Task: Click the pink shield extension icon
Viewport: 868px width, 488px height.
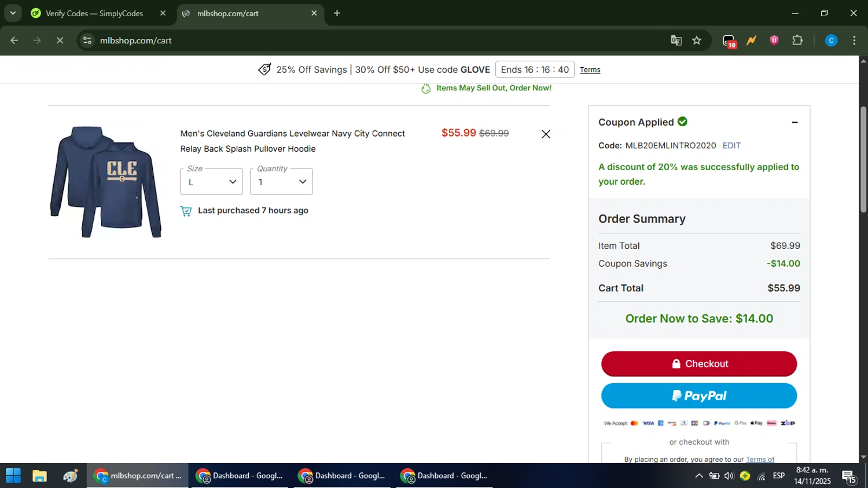Action: pos(774,41)
